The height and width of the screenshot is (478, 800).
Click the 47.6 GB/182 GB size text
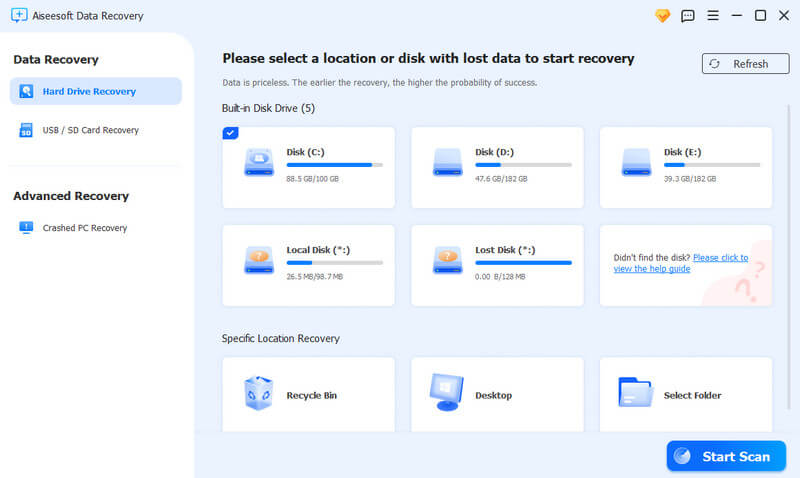pyautogui.click(x=501, y=179)
